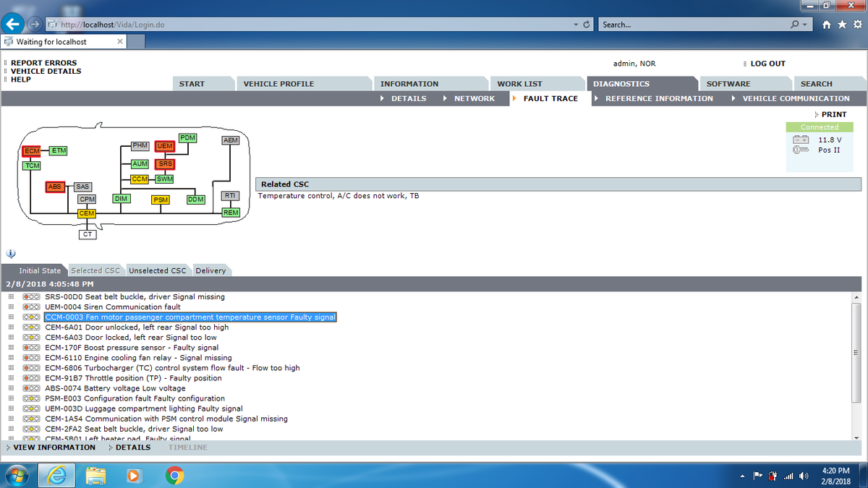
Task: Click the ECM module in network diagram
Action: coord(31,151)
